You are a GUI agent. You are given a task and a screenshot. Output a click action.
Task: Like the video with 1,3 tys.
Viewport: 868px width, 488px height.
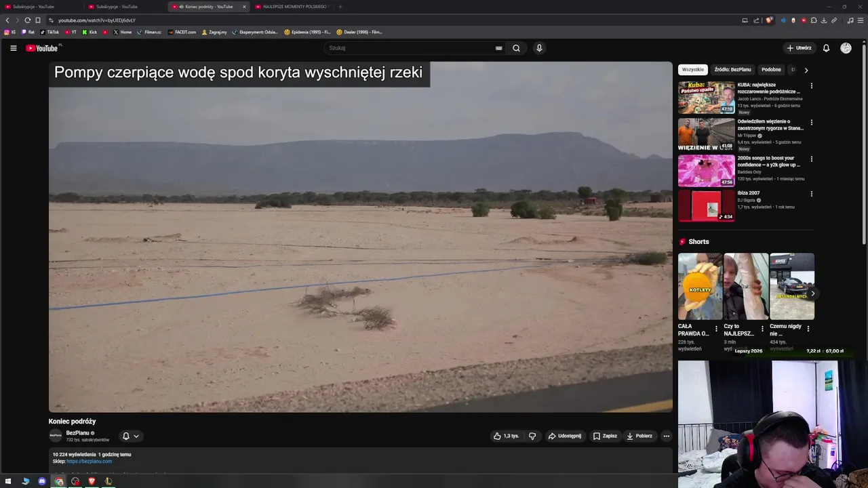point(506,436)
